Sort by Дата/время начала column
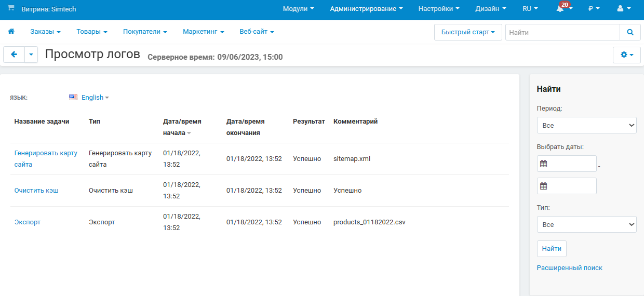The width and height of the screenshot is (644, 296). [x=182, y=127]
